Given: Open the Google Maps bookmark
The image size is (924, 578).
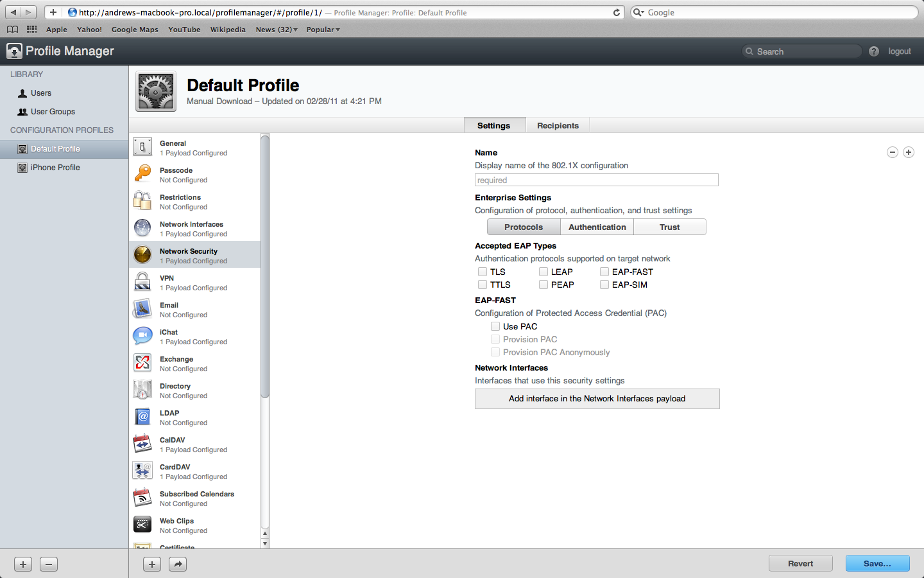Looking at the screenshot, I should click(135, 30).
